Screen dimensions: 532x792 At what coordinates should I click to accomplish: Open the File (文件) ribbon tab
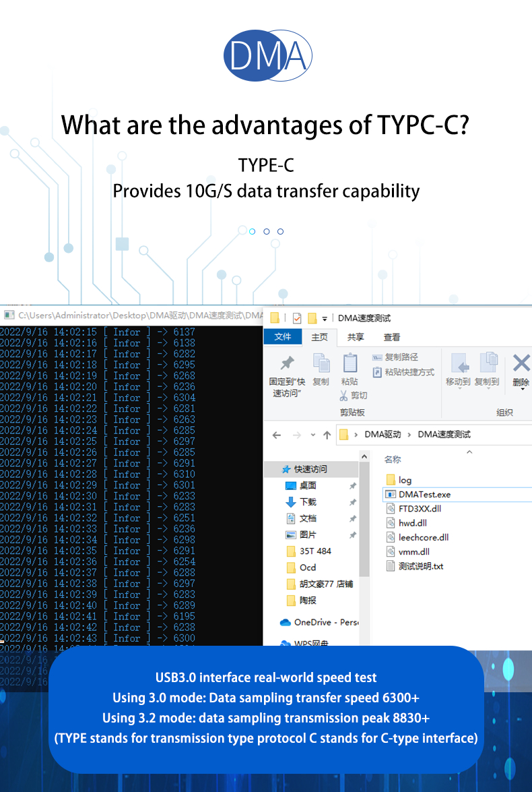283,337
